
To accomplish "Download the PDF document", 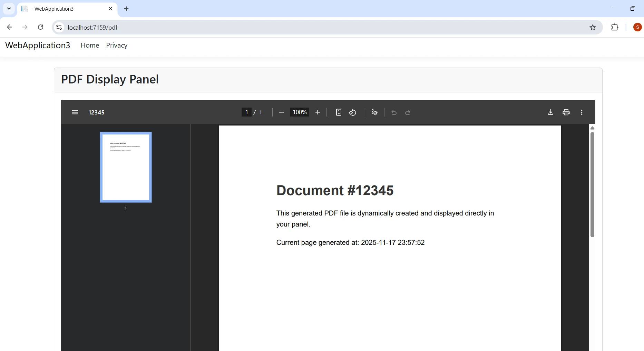I will pyautogui.click(x=550, y=112).
